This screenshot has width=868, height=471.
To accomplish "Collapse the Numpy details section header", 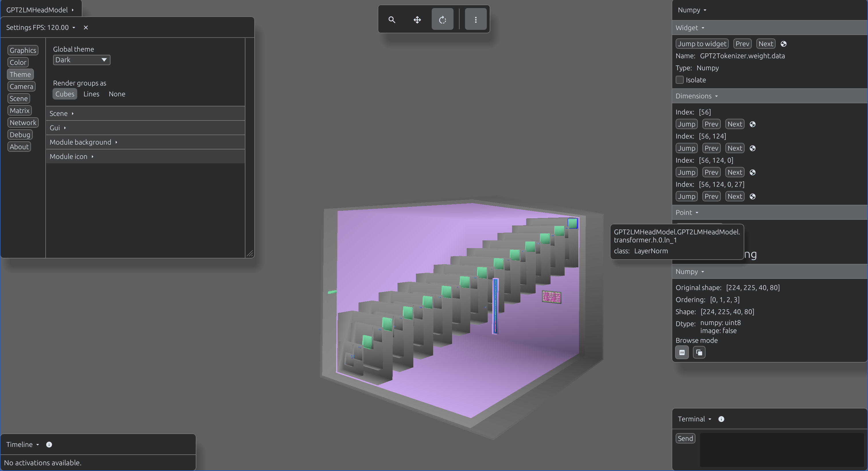I will click(x=770, y=272).
